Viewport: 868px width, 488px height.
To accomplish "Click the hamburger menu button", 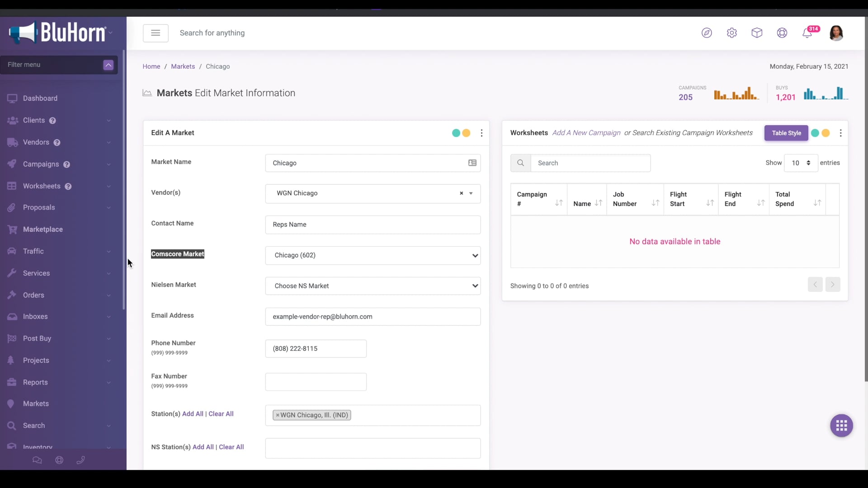I will coord(156,33).
